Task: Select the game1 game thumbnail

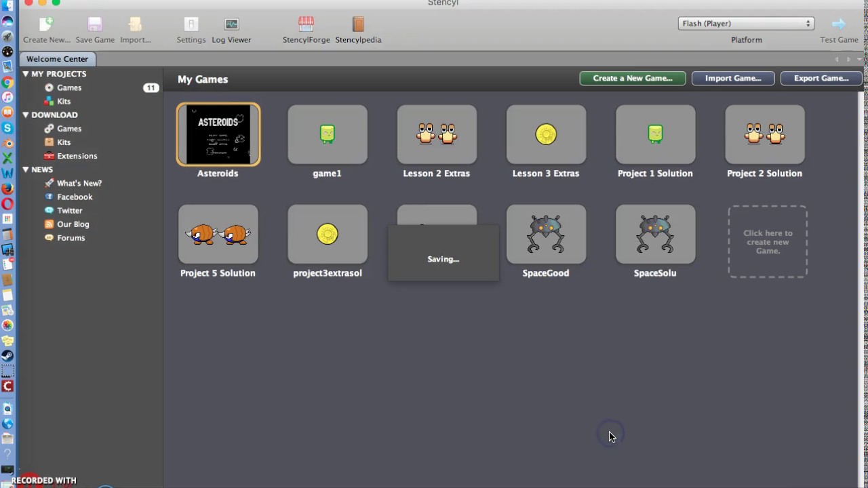Action: pyautogui.click(x=328, y=134)
